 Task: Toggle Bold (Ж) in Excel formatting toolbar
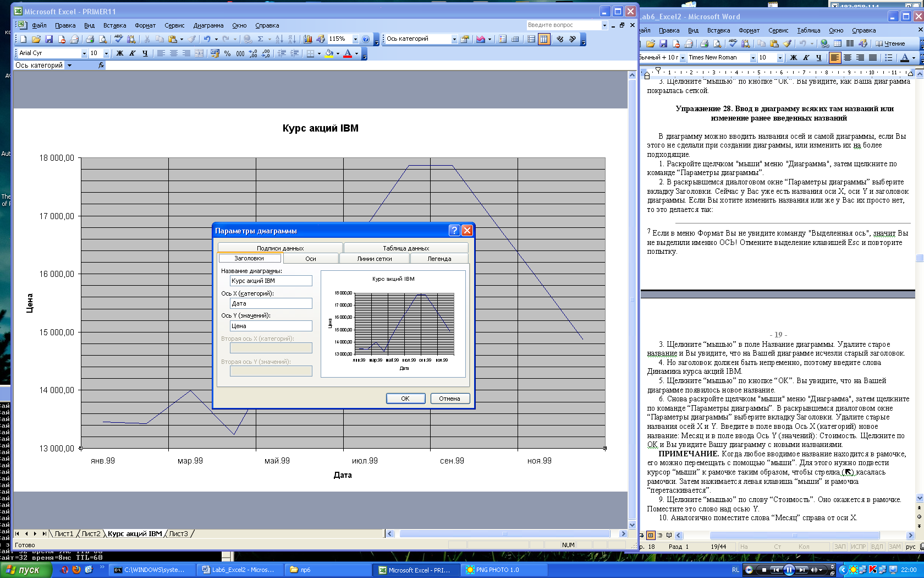(119, 53)
